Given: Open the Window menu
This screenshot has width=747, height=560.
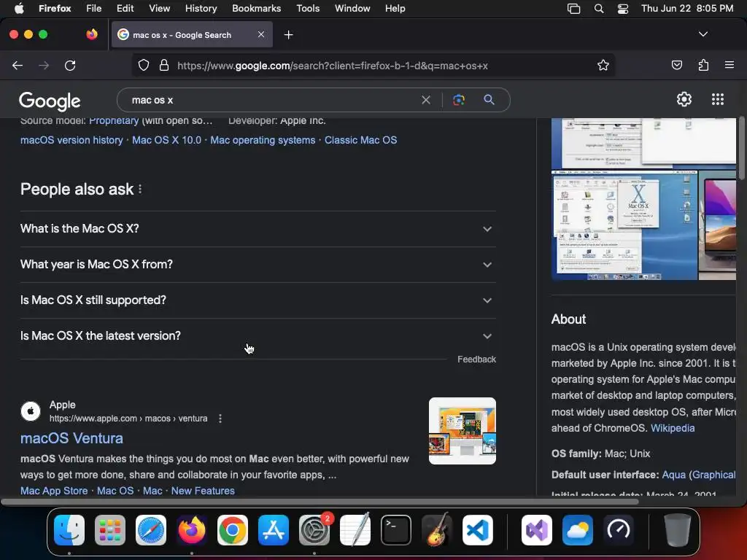Looking at the screenshot, I should (352, 8).
